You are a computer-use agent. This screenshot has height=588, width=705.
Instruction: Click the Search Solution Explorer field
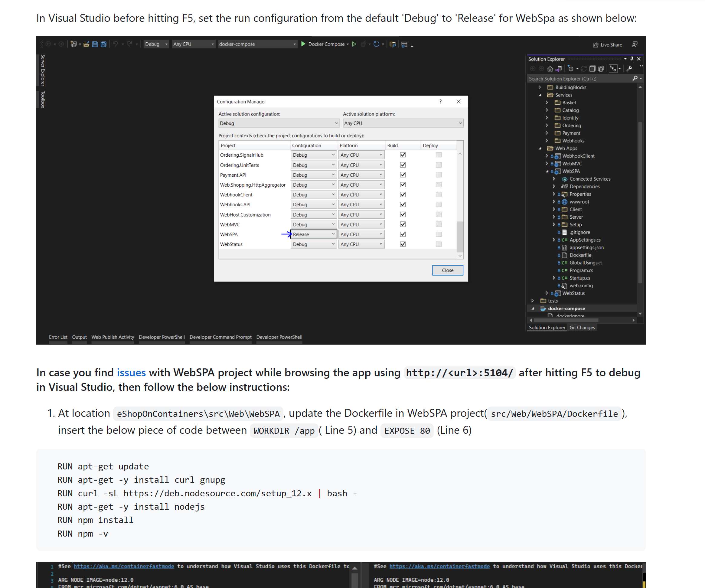click(577, 78)
